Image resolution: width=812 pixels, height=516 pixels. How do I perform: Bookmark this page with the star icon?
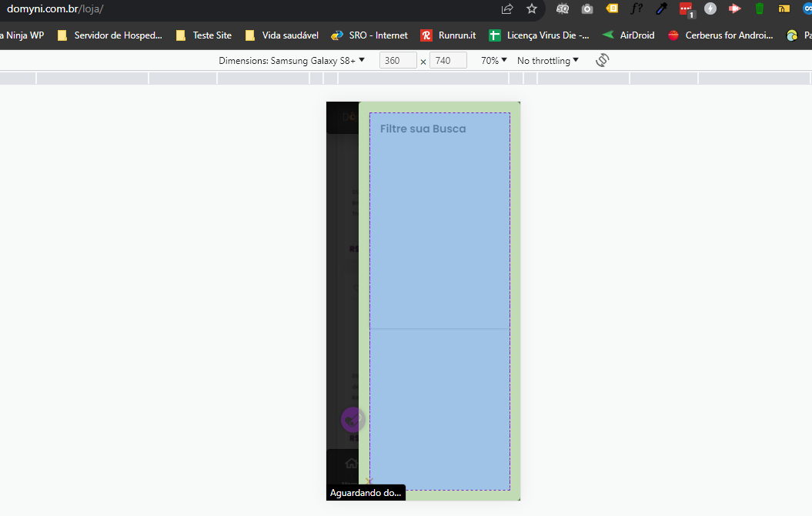point(532,8)
